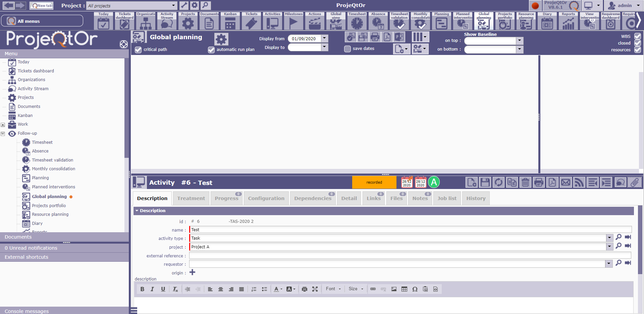
Task: Open the activity type dropdown
Action: 609,238
